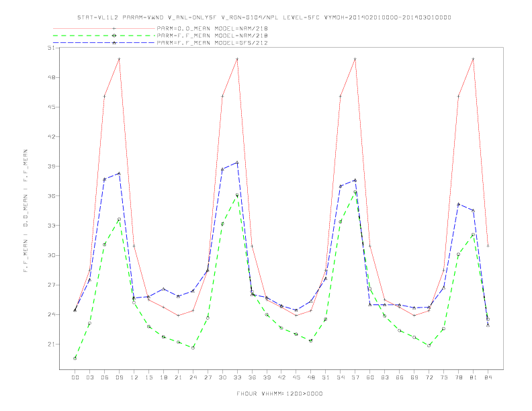Viewport: 532px width, 411px height.
Task: Click x-axis forecast hour label 03
Action: [89, 377]
